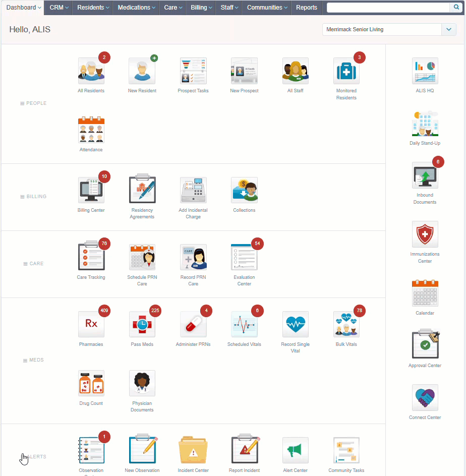This screenshot has width=466, height=476.
Task: Open the Incident Center
Action: point(193,450)
